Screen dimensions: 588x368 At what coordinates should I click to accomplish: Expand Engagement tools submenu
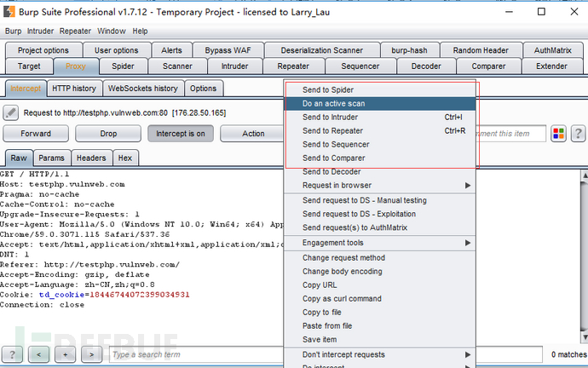coord(379,243)
